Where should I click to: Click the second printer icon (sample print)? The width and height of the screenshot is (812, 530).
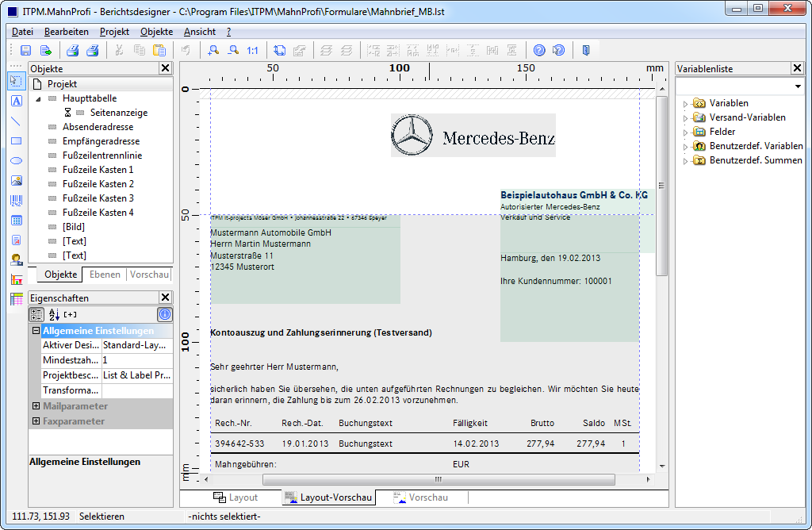tap(92, 50)
